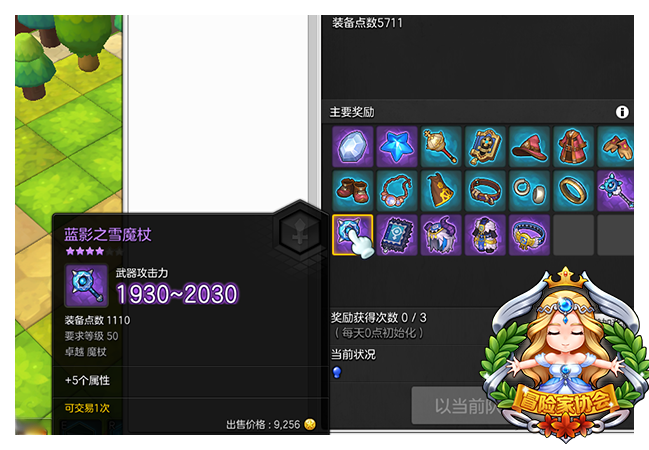Select the blue winged belt reward
Image resolution: width=649 pixels, height=450 pixels.
tap(529, 235)
